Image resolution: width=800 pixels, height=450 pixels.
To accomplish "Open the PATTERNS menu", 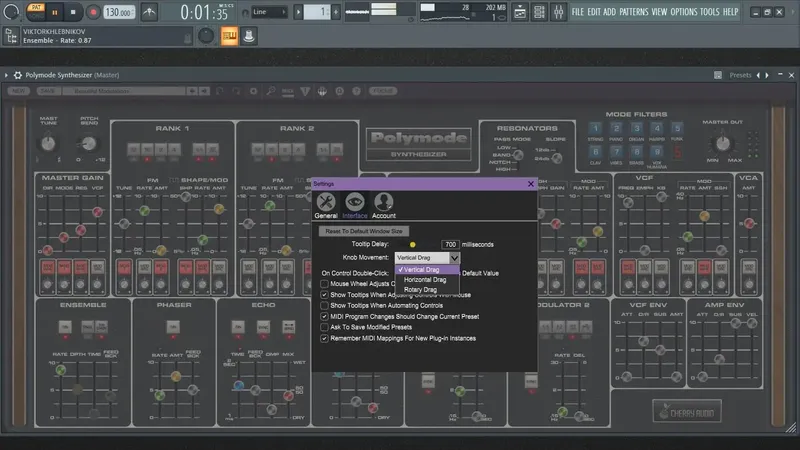I will [633, 12].
